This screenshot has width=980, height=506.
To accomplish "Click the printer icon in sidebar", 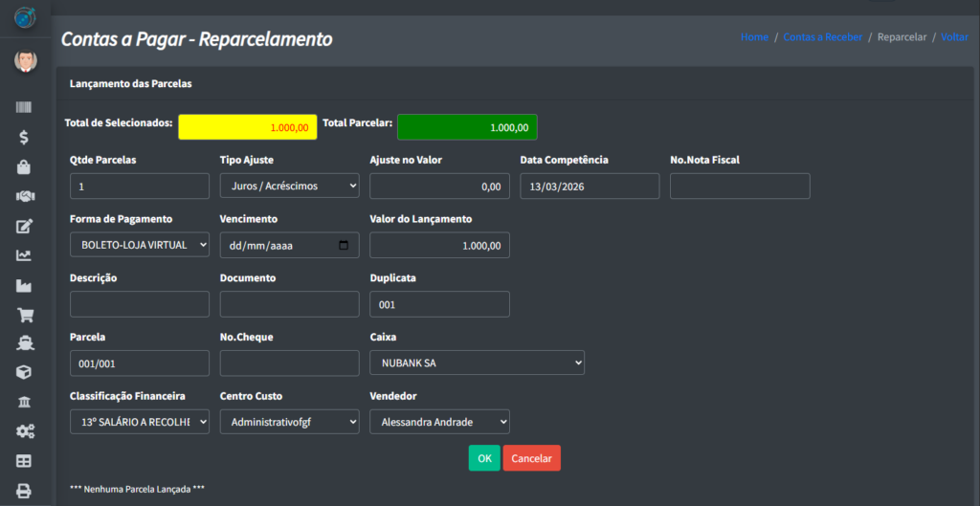I will tap(24, 491).
